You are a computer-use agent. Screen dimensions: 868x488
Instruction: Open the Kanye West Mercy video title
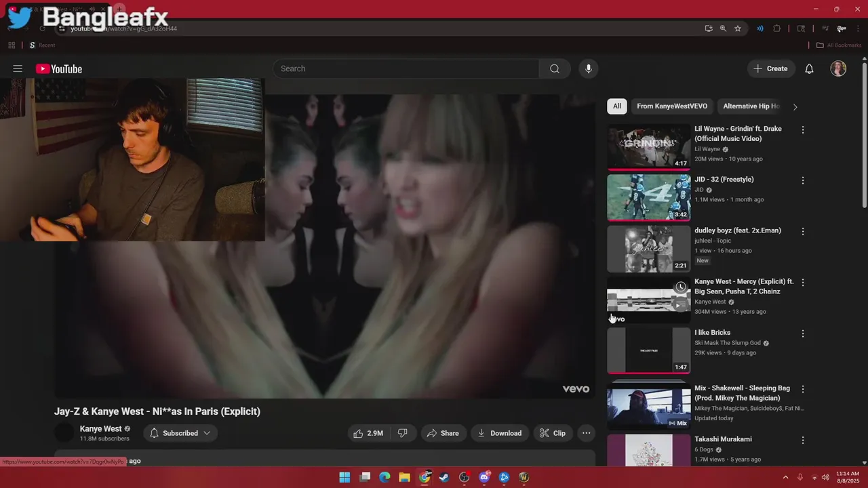click(x=744, y=286)
